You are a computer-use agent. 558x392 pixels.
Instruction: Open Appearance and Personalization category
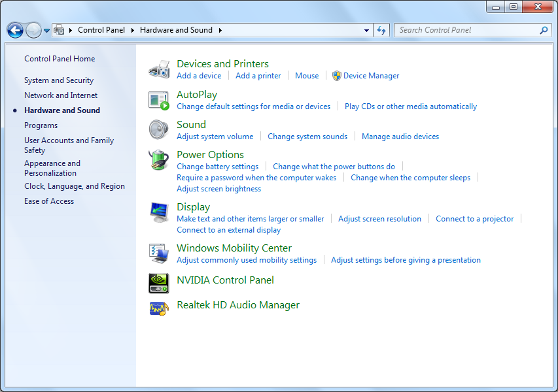(x=52, y=168)
